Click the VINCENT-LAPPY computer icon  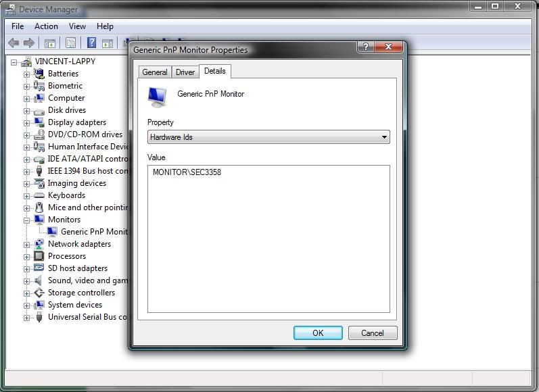(x=26, y=62)
